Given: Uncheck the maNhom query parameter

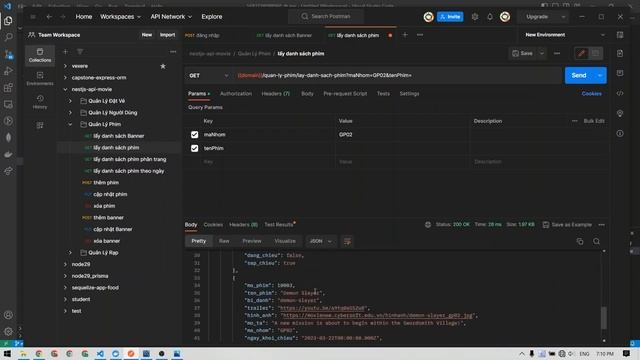Looking at the screenshot, I should coord(194,135).
